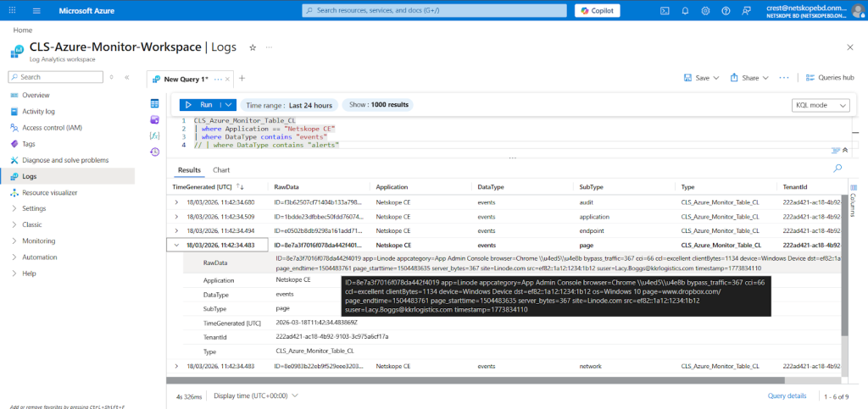The width and height of the screenshot is (868, 409).
Task: Close the Logs blade with X
Action: coord(850,47)
